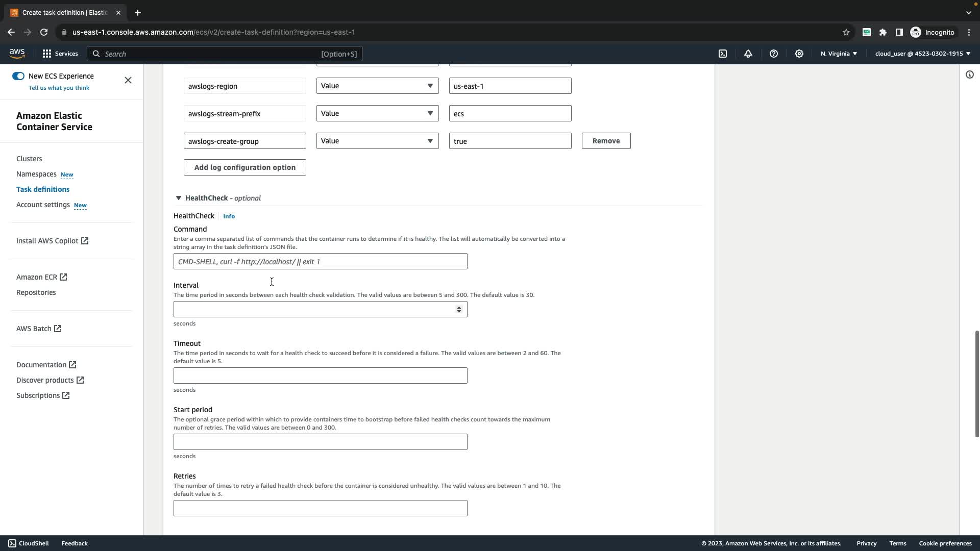980x551 pixels.
Task: Click the Interval field stepper arrows
Action: coord(459,309)
